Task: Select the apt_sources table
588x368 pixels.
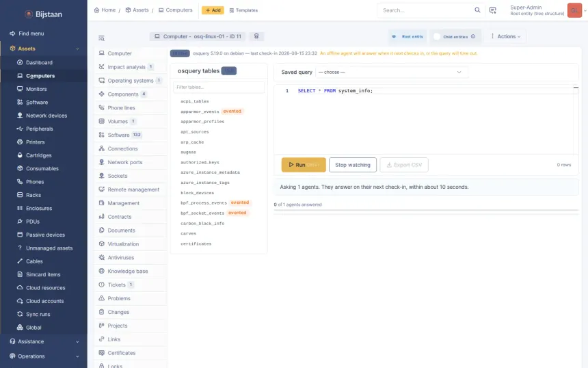Action: tap(195, 131)
